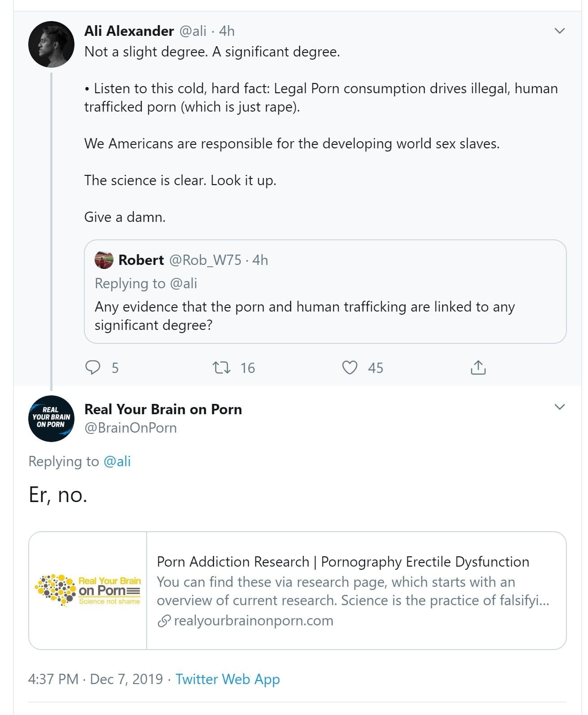Open options chevron for BrainOnPorn reply
This screenshot has width=588, height=715.
coord(559,407)
